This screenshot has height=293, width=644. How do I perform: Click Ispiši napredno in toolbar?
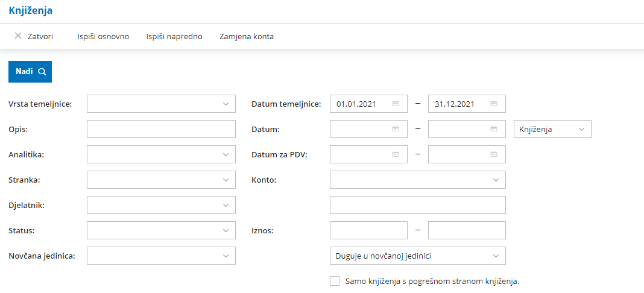[174, 37]
